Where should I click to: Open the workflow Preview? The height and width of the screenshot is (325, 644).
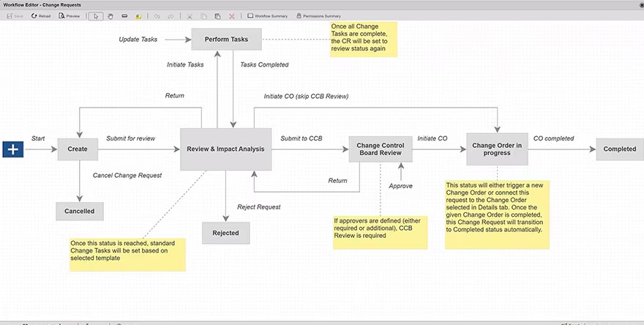pos(70,15)
